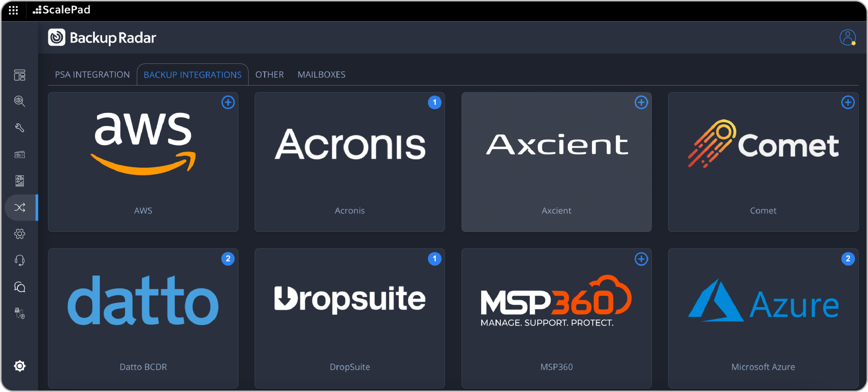Click the Axcient card label
Image resolution: width=868 pixels, height=392 pixels.
pos(557,211)
